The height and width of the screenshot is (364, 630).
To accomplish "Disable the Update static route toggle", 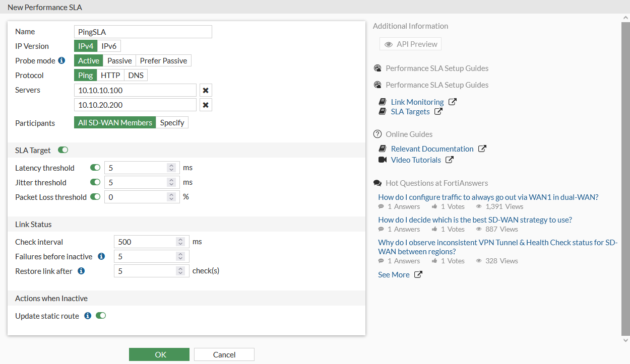I will 100,316.
